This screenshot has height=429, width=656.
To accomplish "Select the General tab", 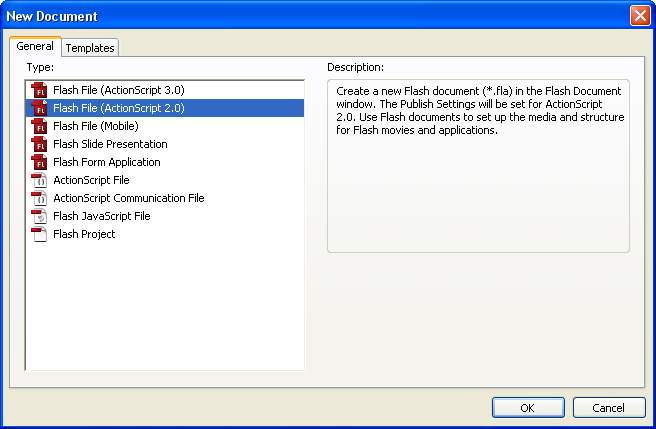I will point(35,47).
